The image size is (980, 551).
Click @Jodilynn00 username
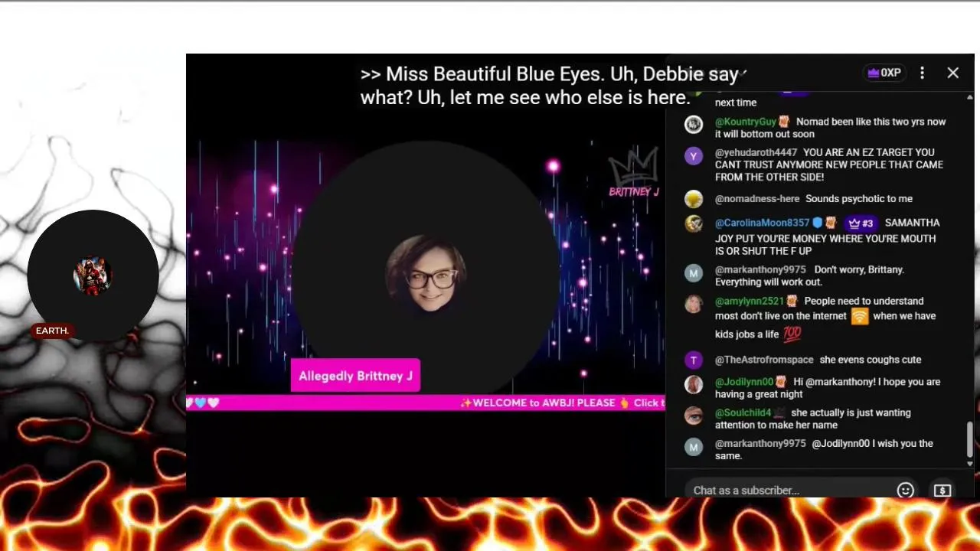coord(744,381)
